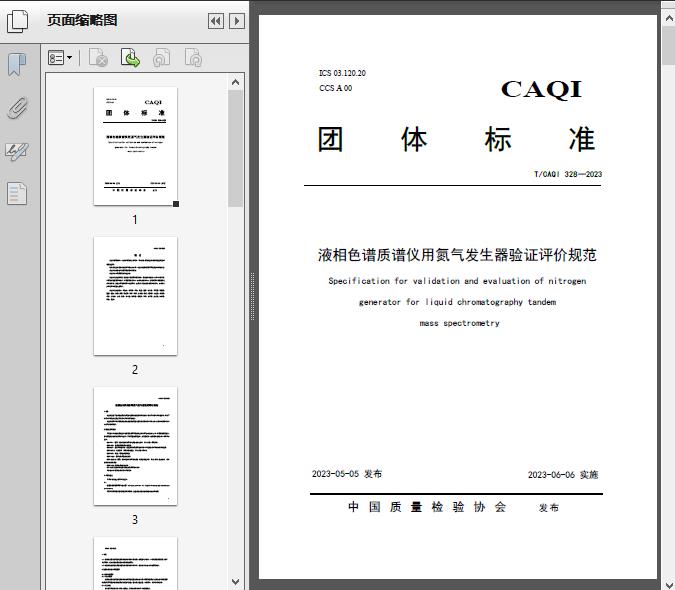Click the ICS 03.120.20 text
This screenshot has width=675, height=590.
point(342,73)
